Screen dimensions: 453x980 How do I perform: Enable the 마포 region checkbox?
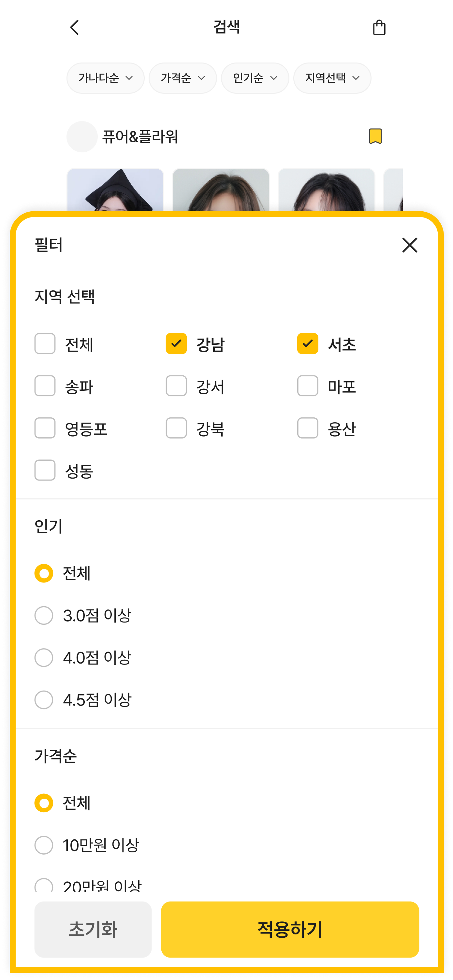click(308, 386)
